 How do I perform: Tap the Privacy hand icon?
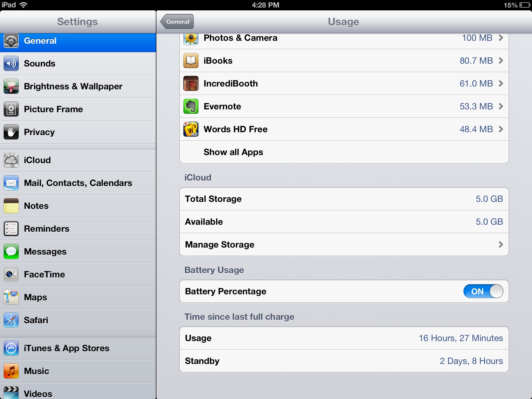coord(11,132)
